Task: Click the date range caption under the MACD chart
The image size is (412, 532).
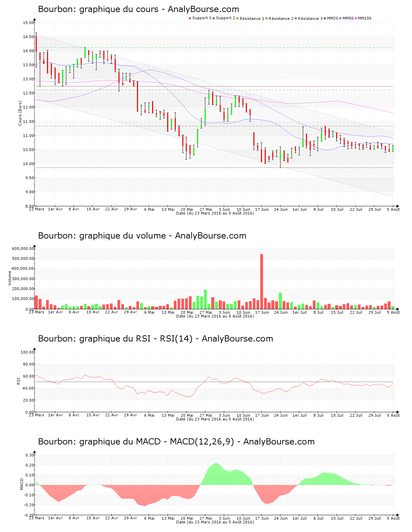Action: (215, 522)
